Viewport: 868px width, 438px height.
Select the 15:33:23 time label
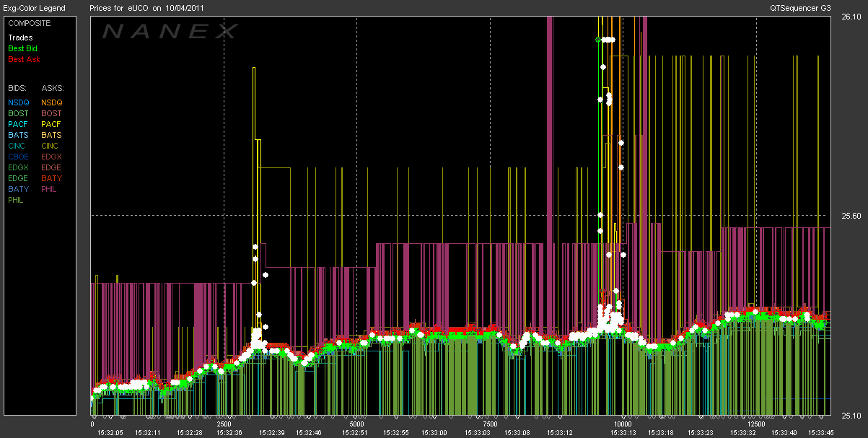pyautogui.click(x=700, y=432)
